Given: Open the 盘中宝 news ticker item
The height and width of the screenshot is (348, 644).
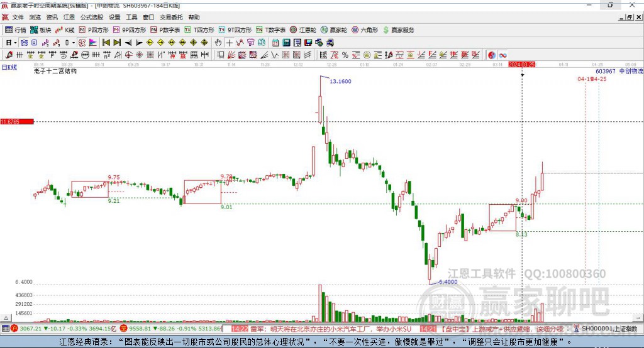Looking at the screenshot, I should point(491,329).
